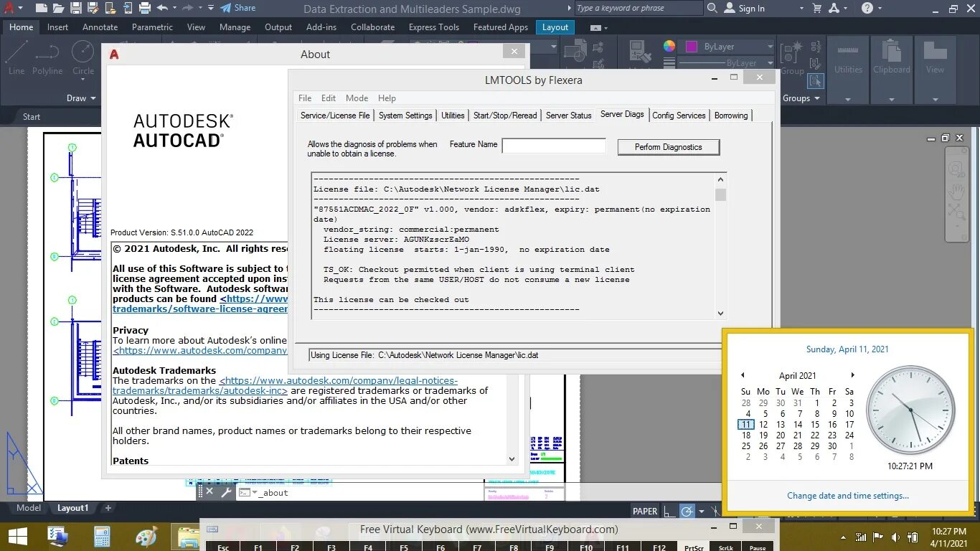Open the AutoCAD application menu logo
The width and height of the screenshot is (980, 551).
tap(10, 8)
